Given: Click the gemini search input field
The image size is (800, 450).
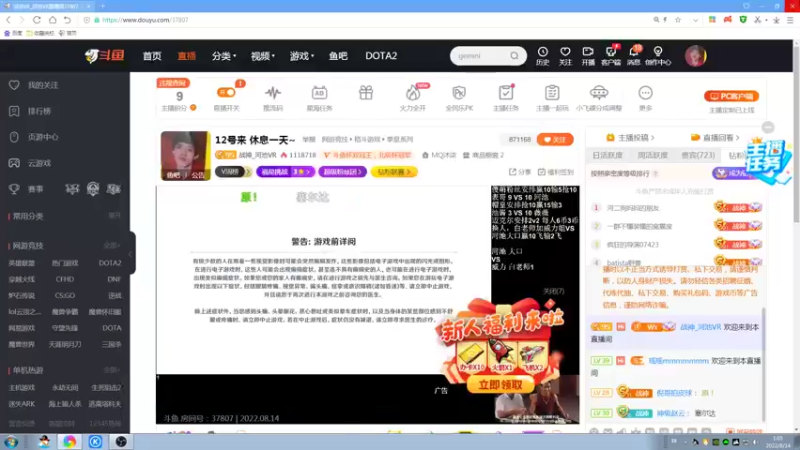Looking at the screenshot, I should pyautogui.click(x=480, y=56).
